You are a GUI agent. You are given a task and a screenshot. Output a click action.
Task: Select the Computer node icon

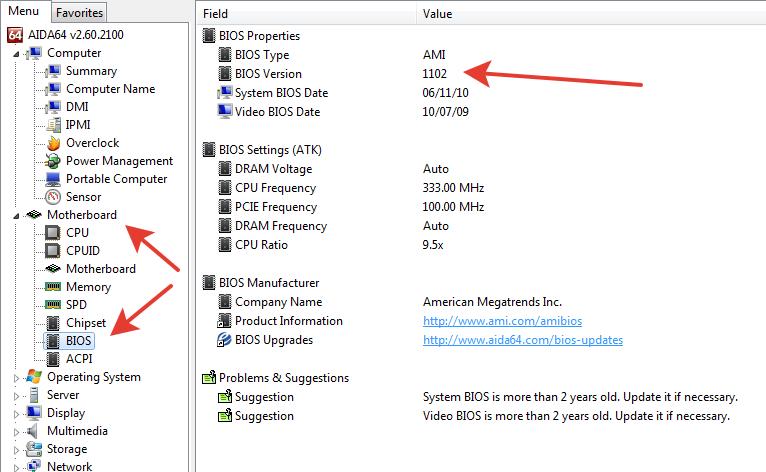click(x=34, y=53)
